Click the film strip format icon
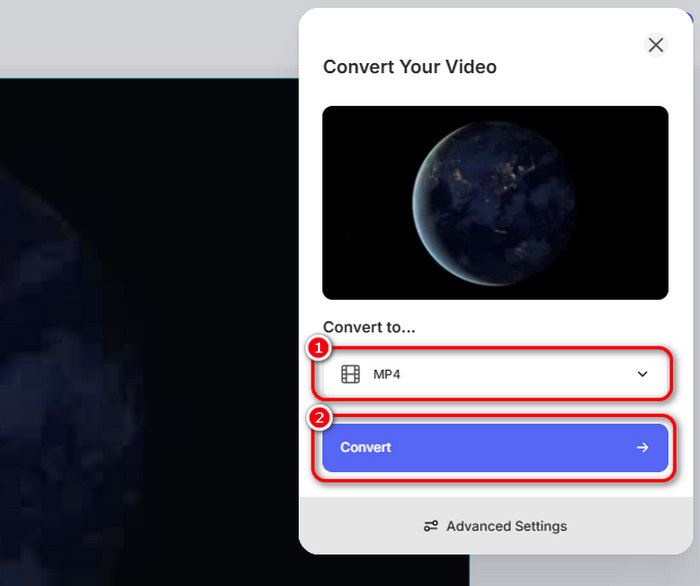The image size is (700, 586). (350, 374)
